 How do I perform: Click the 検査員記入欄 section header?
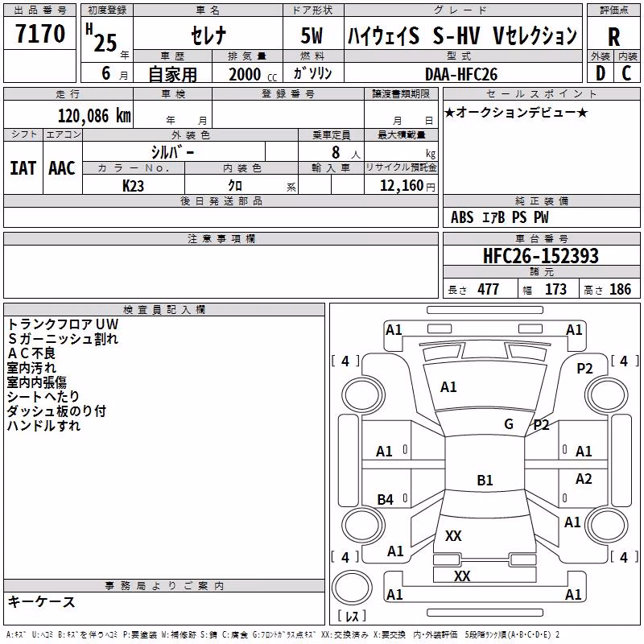pos(164,310)
